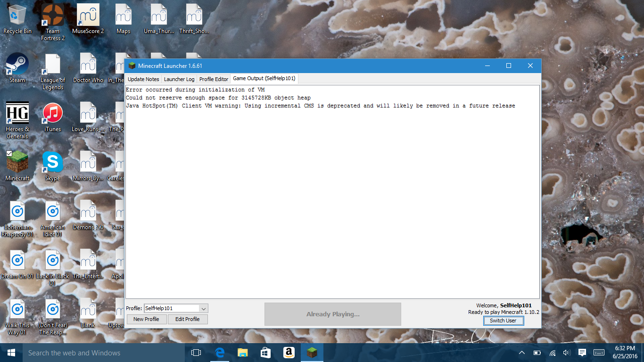Screen dimensions: 644x362
Task: Open the Launcher Log tab
Action: click(179, 79)
